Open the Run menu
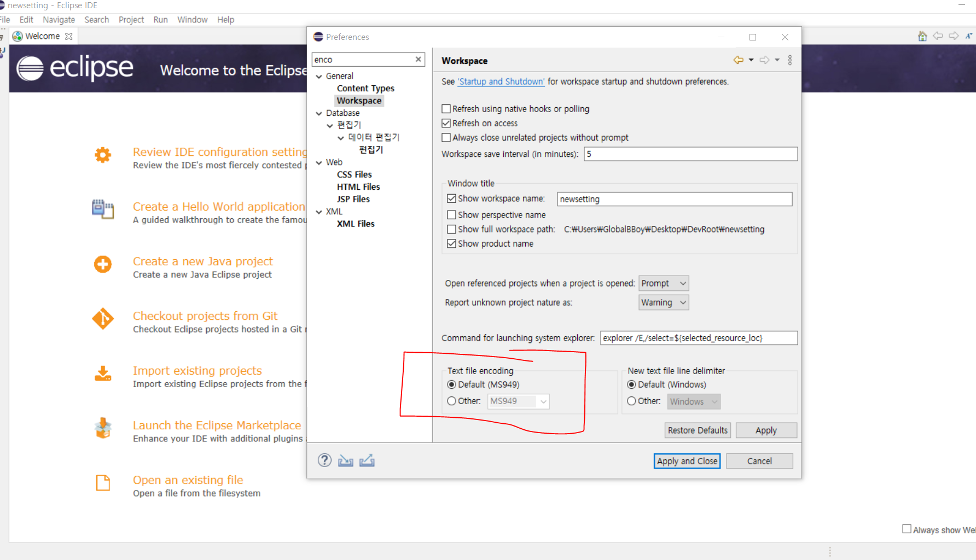 click(x=161, y=20)
